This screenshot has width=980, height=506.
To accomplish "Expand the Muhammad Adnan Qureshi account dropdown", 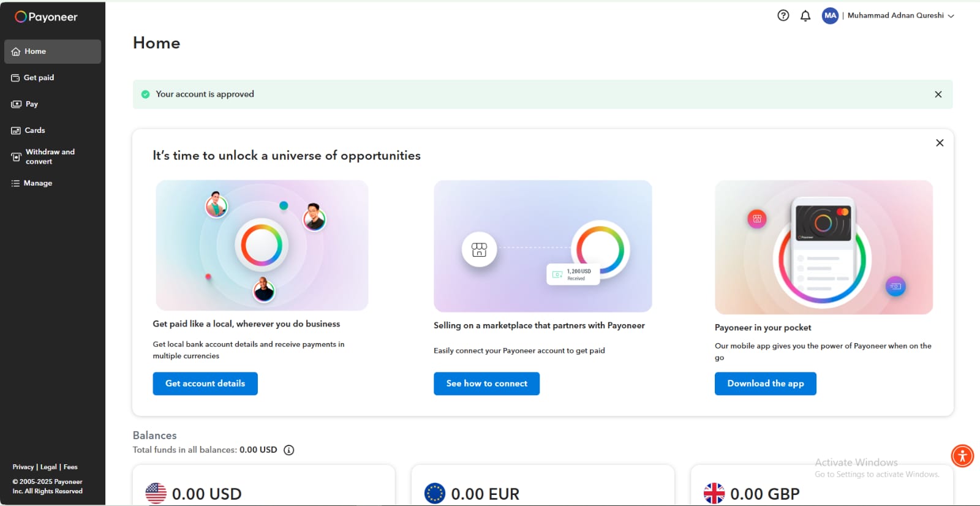I will point(951,16).
